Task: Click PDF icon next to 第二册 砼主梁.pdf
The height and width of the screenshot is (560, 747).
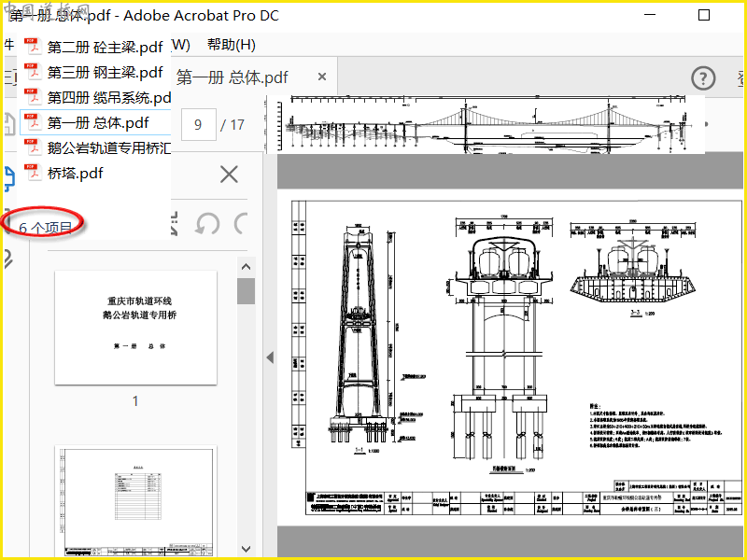Action: point(33,47)
